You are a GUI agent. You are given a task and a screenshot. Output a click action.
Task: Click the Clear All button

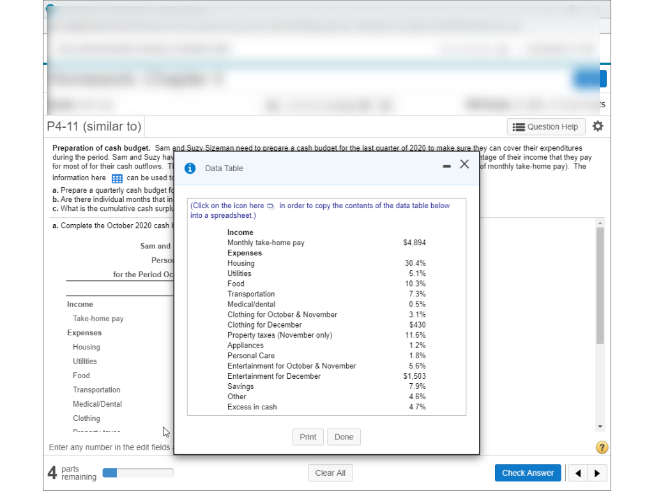point(330,473)
